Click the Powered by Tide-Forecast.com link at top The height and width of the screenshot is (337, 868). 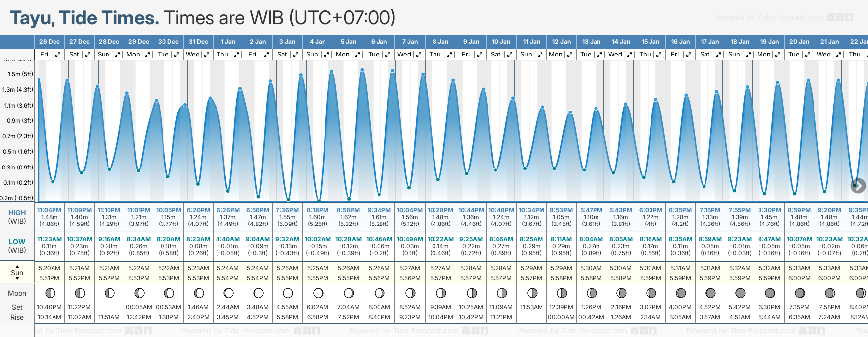click(768, 17)
